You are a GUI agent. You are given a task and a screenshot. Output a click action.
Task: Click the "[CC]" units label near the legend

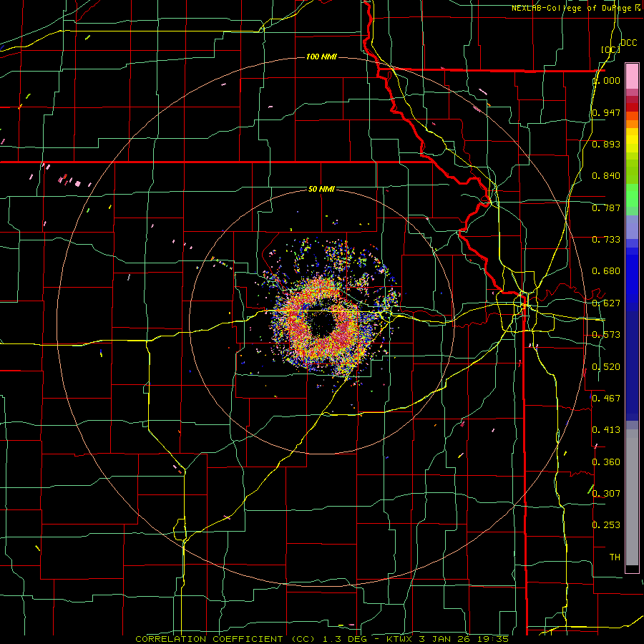click(610, 49)
